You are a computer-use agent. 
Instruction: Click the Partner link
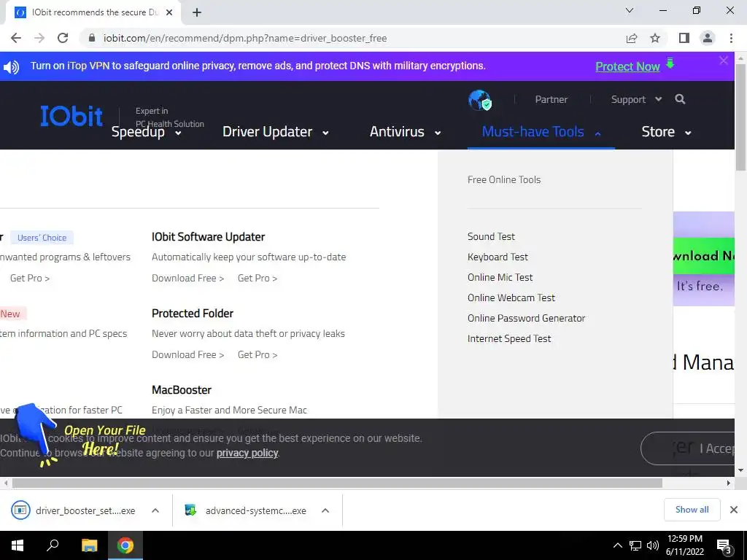coord(551,99)
